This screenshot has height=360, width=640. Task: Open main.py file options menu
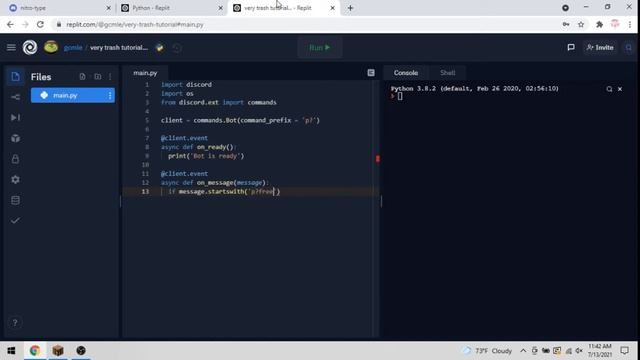[x=110, y=95]
